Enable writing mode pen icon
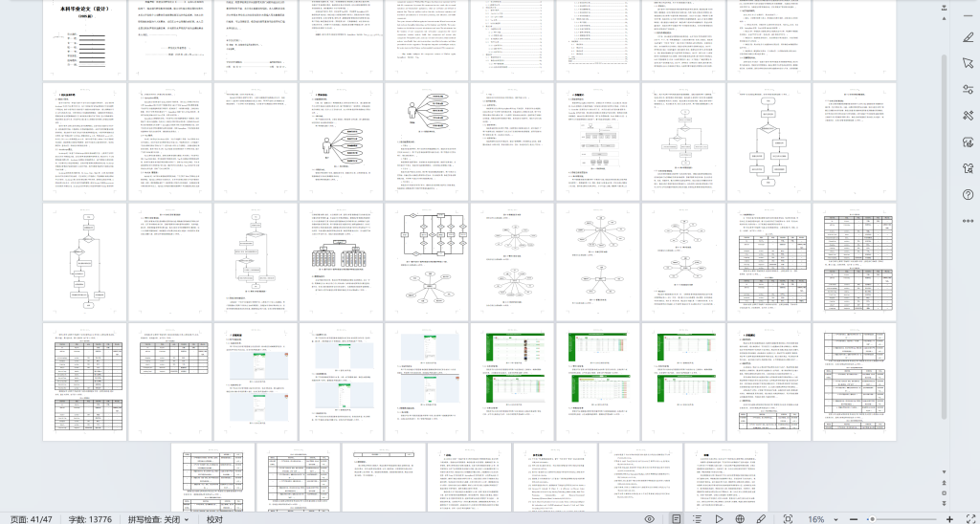 point(761,519)
